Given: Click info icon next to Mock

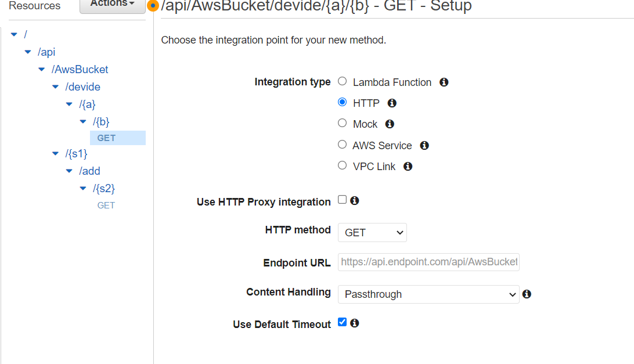Looking at the screenshot, I should (390, 124).
